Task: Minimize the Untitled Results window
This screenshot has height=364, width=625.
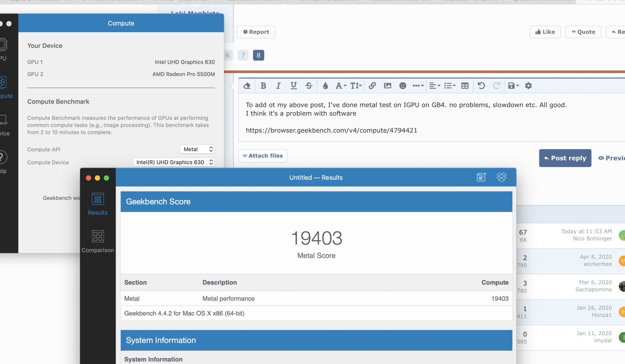Action: [97, 178]
